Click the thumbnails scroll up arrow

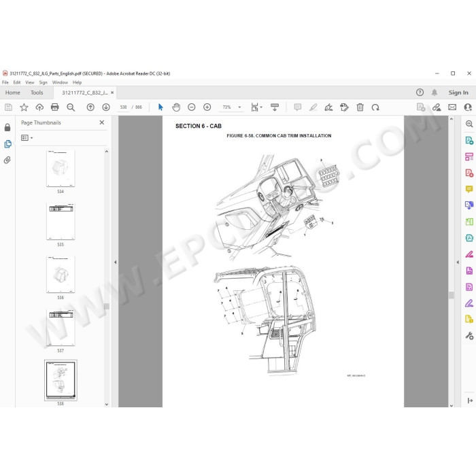pos(107,151)
